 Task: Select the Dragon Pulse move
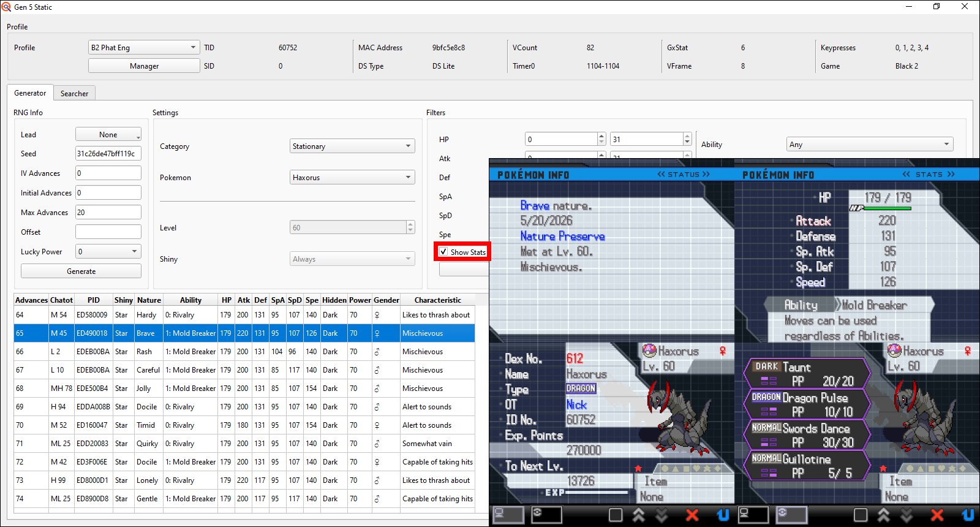(x=807, y=404)
